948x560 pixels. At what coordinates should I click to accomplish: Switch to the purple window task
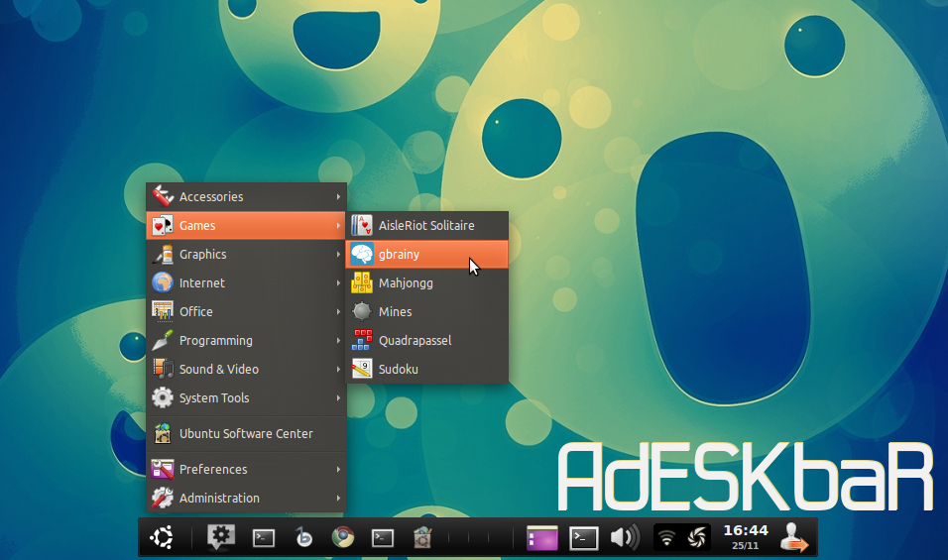tap(542, 537)
